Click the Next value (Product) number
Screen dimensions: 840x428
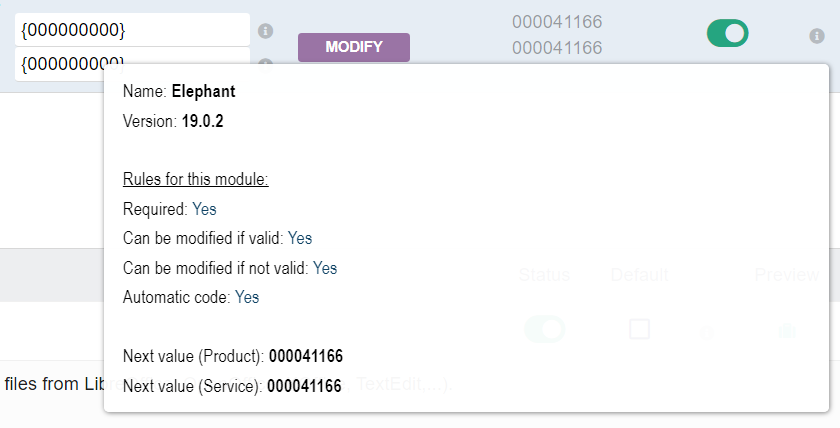(306, 356)
